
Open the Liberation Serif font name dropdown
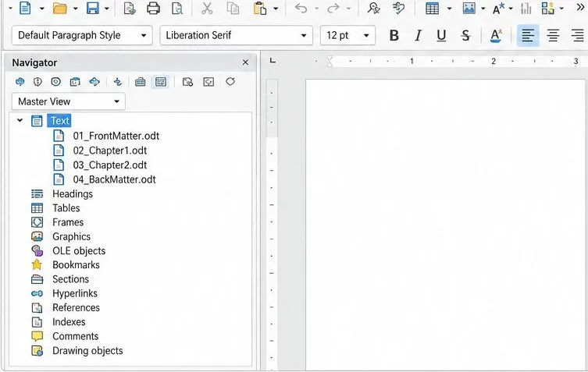tap(304, 36)
